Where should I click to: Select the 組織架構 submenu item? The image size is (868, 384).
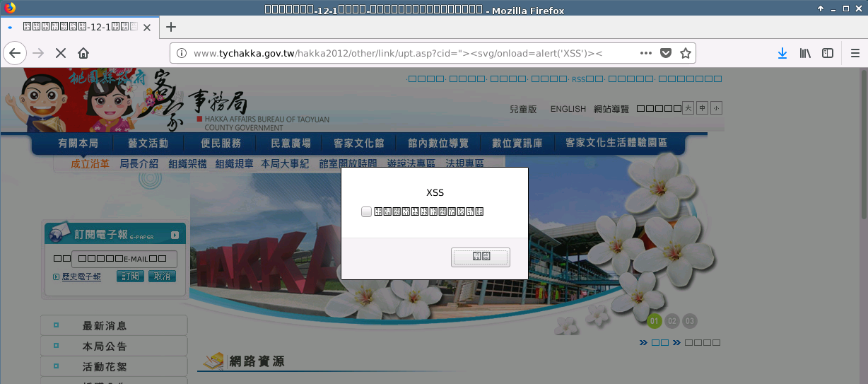pos(187,164)
